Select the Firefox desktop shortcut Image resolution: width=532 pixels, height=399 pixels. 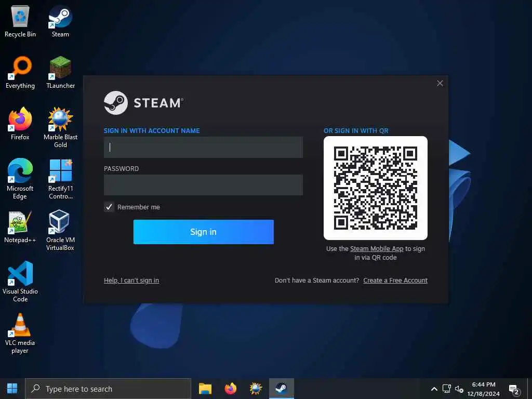(20, 124)
